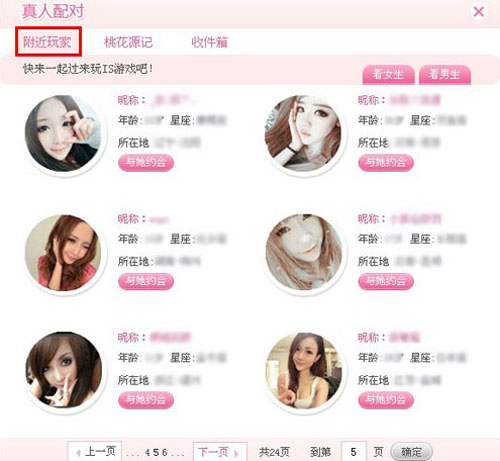This screenshot has width=500, height=461.
Task: Click 与她约会 for the middle-left player
Action: click(146, 281)
